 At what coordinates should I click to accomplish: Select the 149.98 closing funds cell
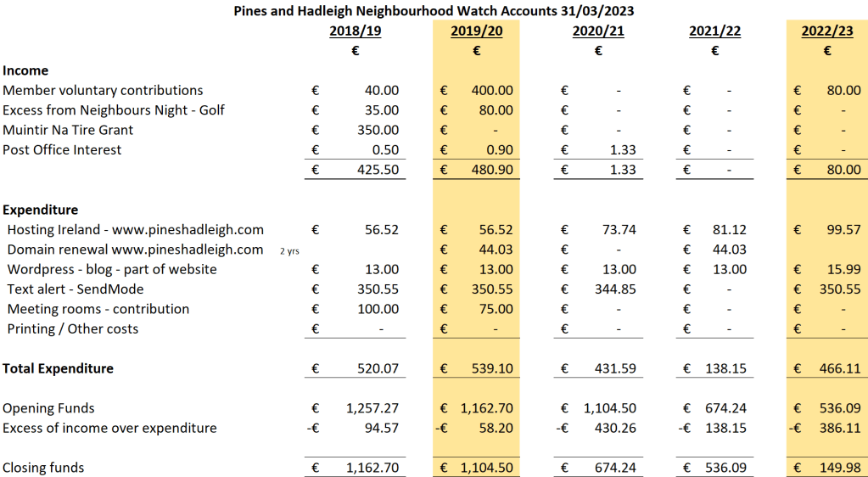pos(838,467)
